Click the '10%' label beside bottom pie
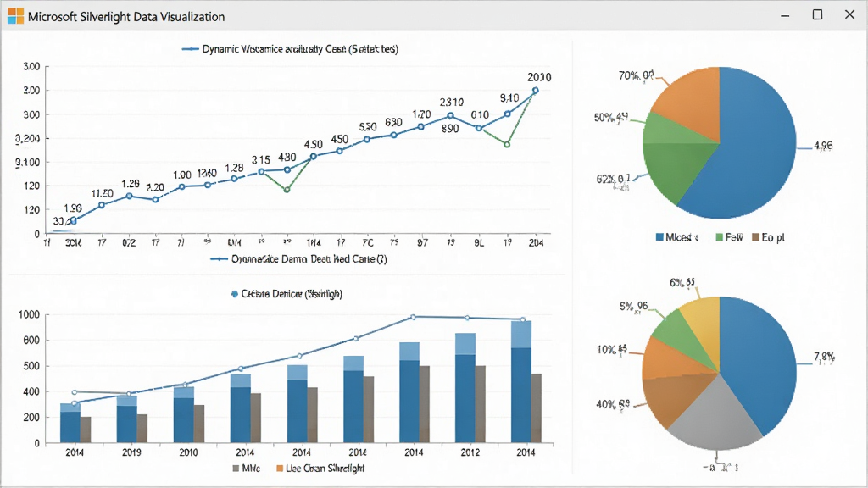This screenshot has width=868, height=488. [612, 350]
